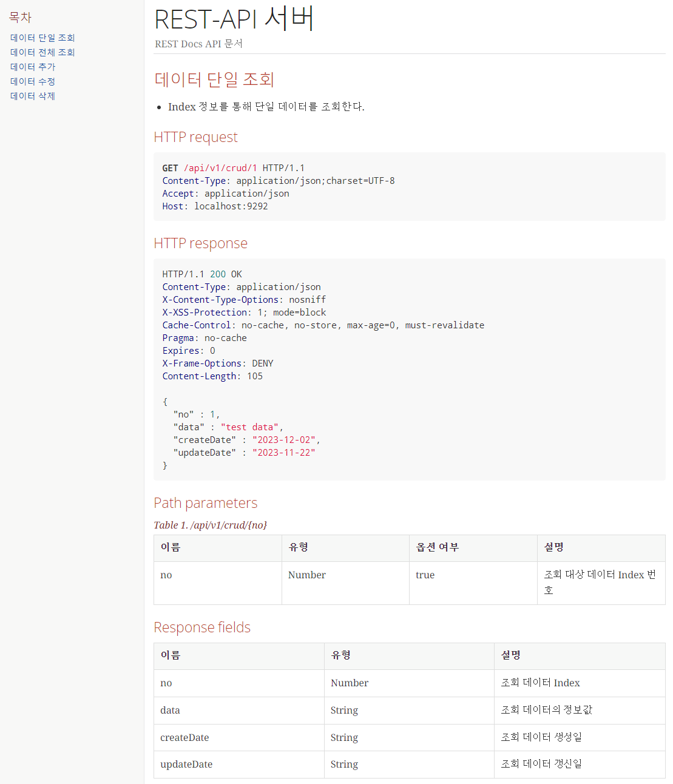Image resolution: width=673 pixels, height=784 pixels.
Task: Go to 데이터 전체 조회 in table of contents
Action: tap(42, 52)
